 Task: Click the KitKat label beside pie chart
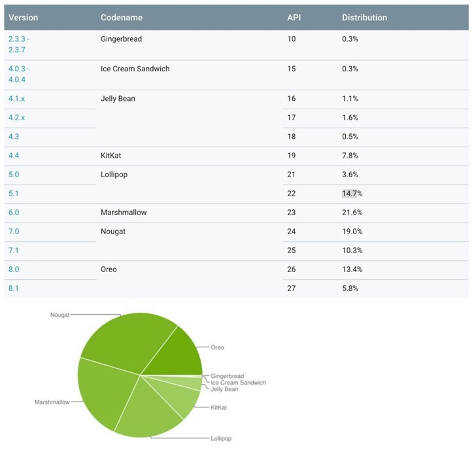tap(220, 407)
